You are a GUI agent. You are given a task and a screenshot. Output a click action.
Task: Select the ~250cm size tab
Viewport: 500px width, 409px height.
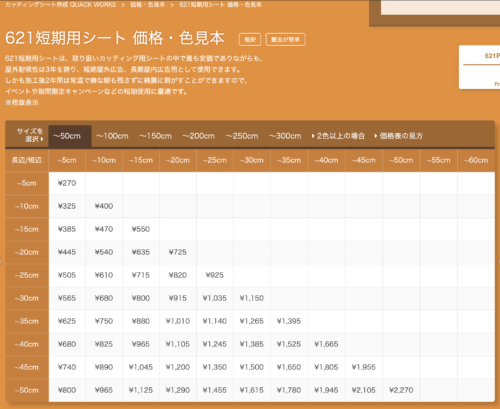242,136
